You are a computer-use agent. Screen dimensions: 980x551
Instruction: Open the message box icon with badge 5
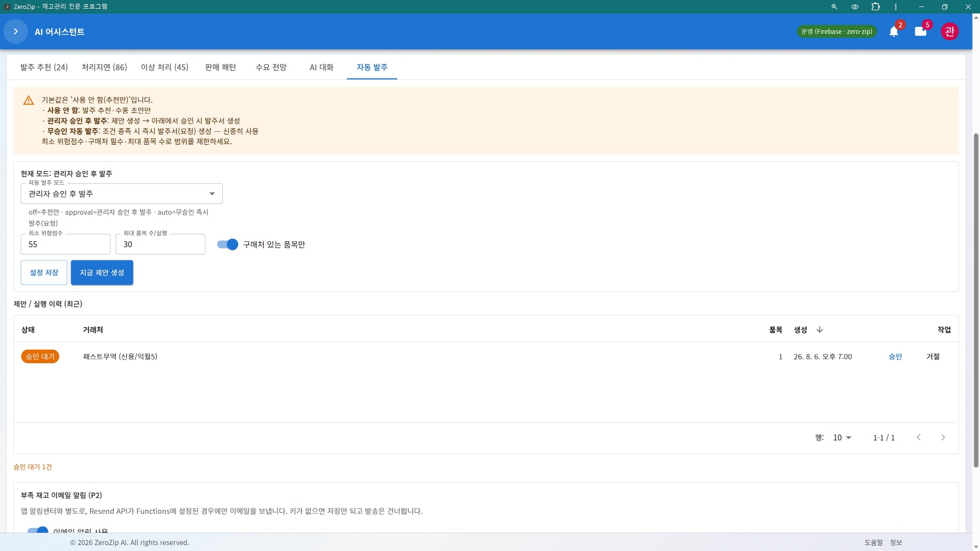click(921, 32)
